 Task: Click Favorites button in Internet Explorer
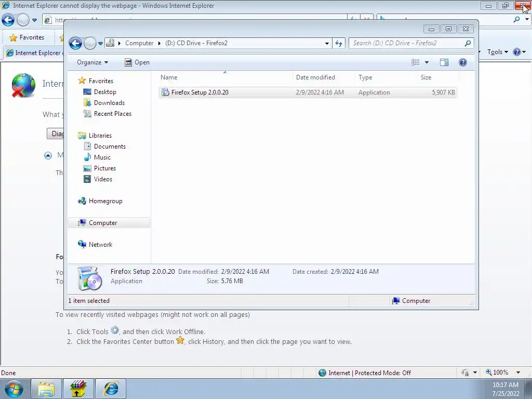pyautogui.click(x=27, y=37)
